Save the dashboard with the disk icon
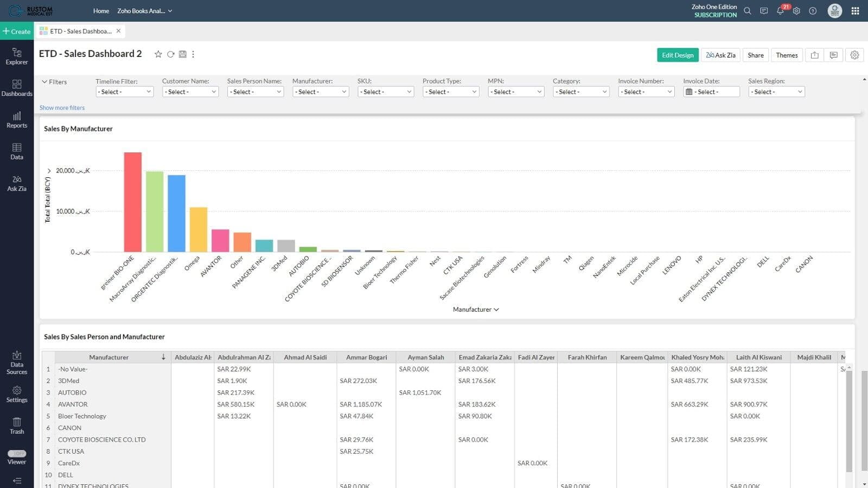 182,54
